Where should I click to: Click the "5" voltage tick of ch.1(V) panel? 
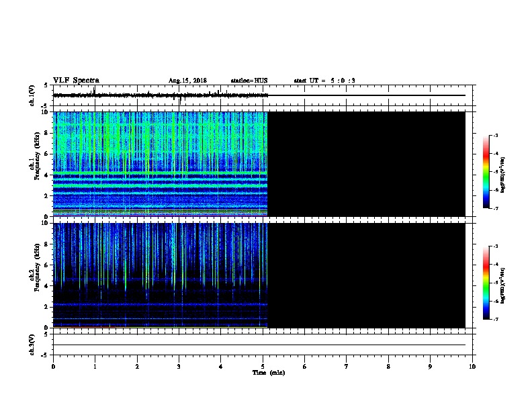tap(46, 86)
